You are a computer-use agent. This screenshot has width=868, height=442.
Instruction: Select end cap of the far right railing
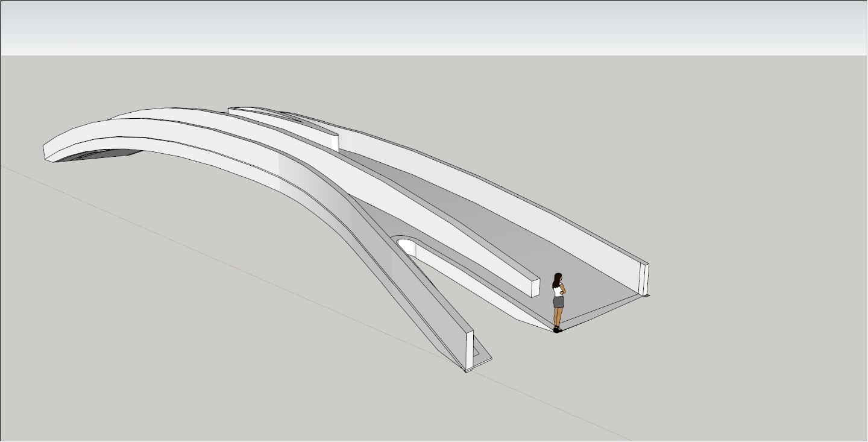[x=644, y=279]
